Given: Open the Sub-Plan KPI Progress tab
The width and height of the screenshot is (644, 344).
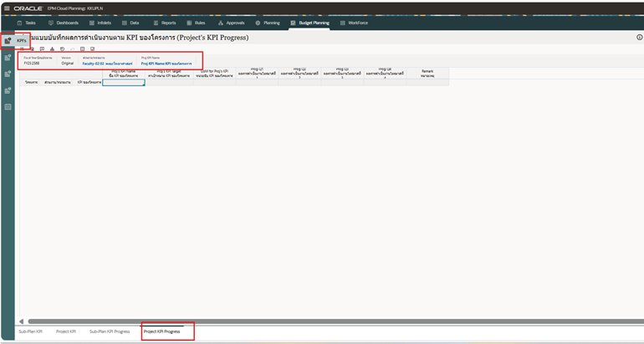Looking at the screenshot, I should coord(110,331).
